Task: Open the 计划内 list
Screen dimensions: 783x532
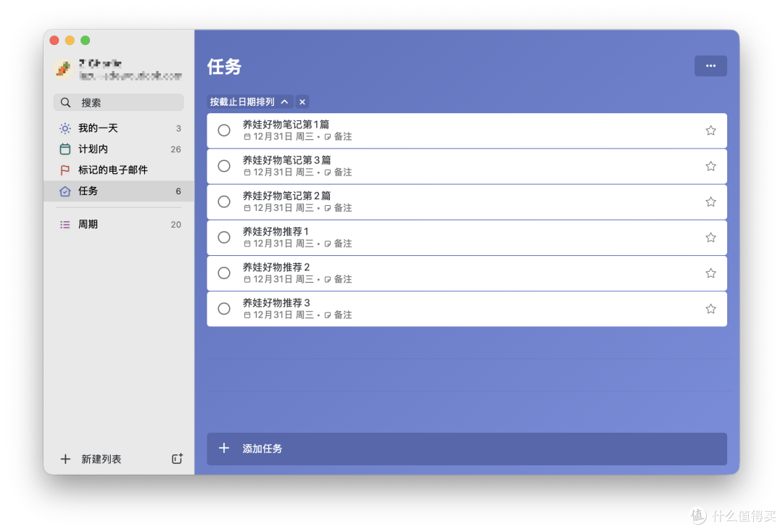Action: pyautogui.click(x=119, y=149)
